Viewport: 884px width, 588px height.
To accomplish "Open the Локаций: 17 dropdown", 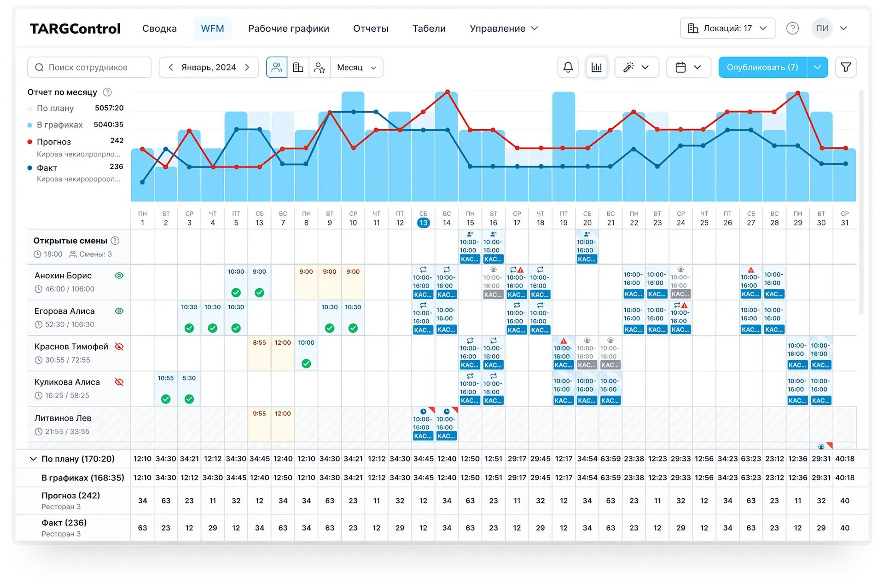I will pos(727,28).
